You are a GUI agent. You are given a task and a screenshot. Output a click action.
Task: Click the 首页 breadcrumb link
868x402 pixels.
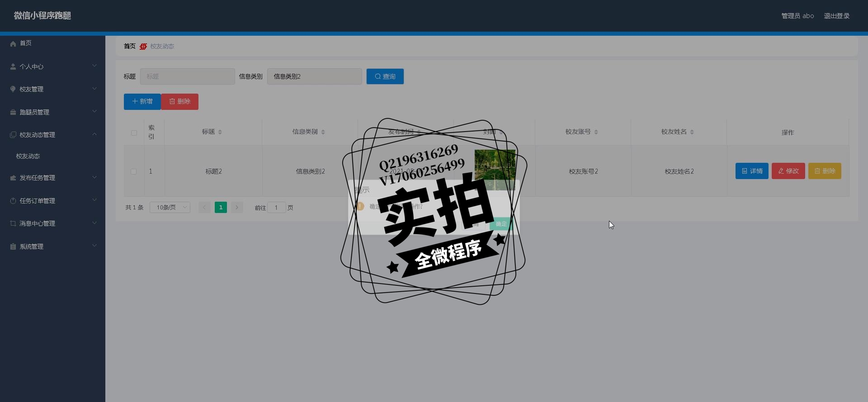[x=130, y=47]
